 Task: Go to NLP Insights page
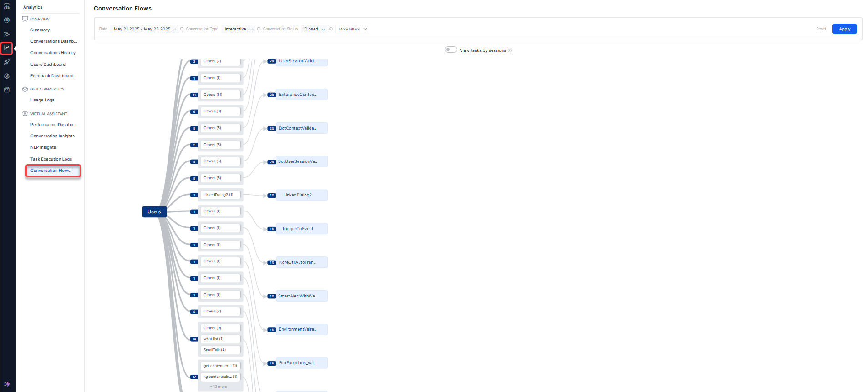click(x=43, y=147)
